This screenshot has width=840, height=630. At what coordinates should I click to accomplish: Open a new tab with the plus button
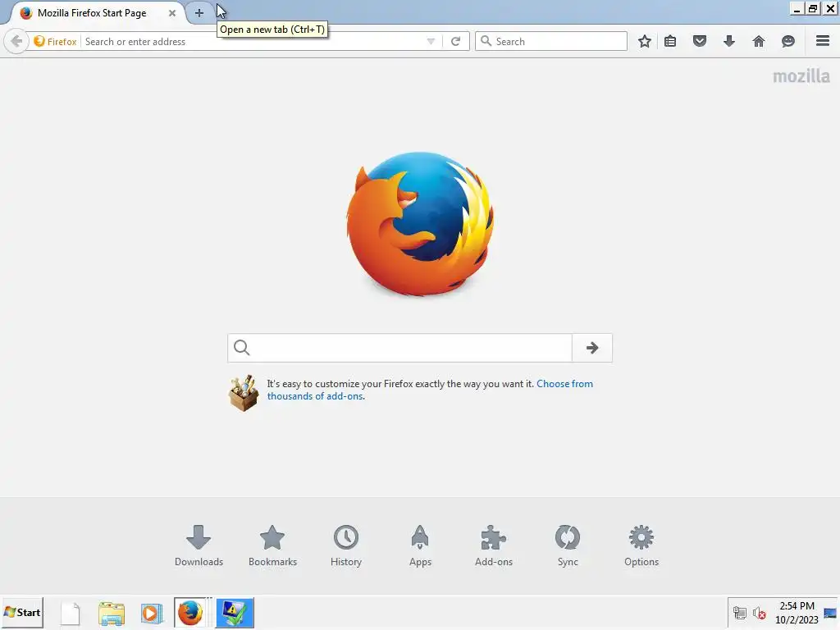click(x=199, y=13)
